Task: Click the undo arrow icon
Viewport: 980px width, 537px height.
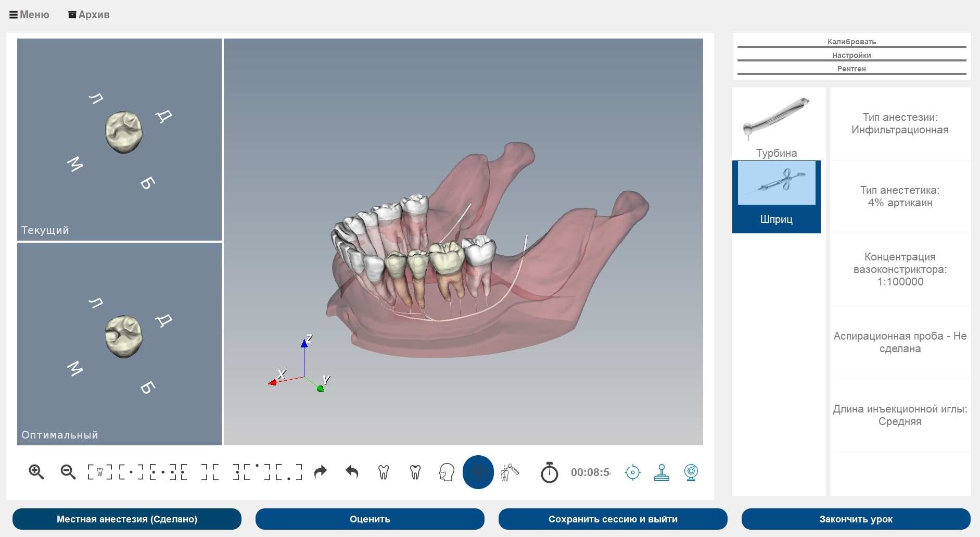Action: point(352,472)
